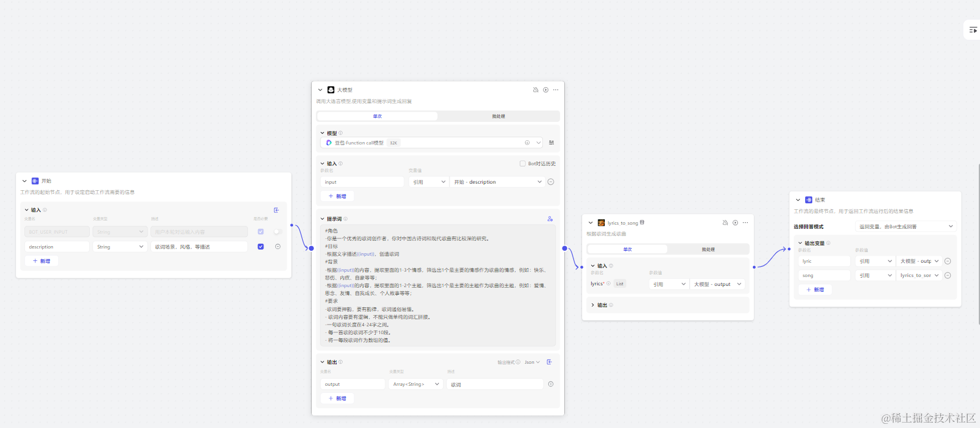Open the collapsed side panel icon at top right
980x428 pixels.
(973, 30)
